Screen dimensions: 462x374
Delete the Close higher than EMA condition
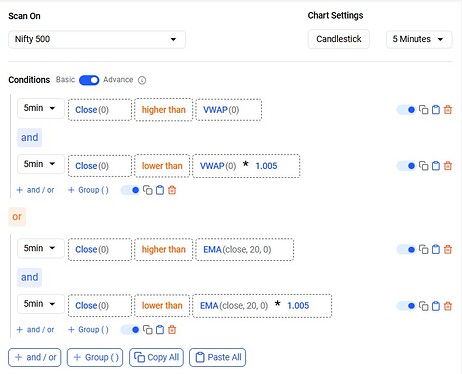[448, 249]
